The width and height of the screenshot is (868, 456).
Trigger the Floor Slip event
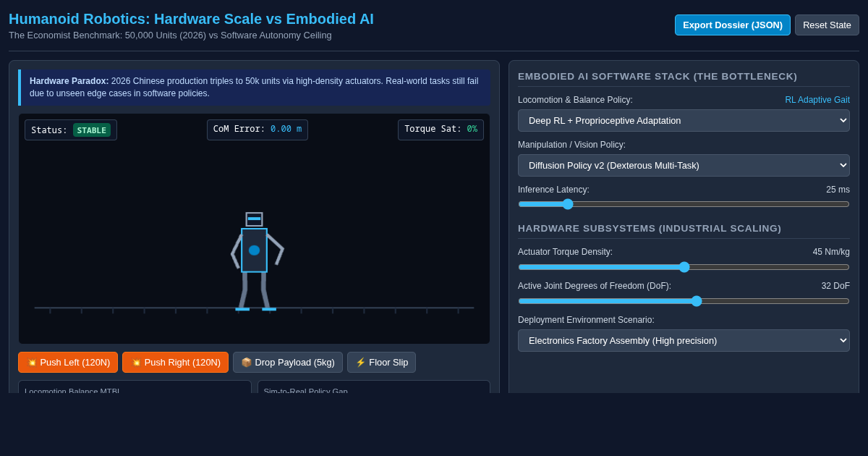click(x=381, y=362)
